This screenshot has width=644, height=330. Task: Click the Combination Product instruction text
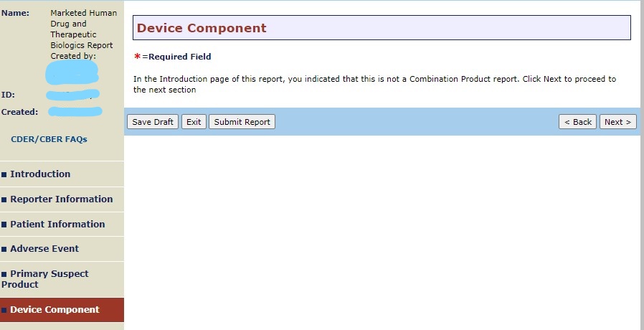[x=374, y=84]
